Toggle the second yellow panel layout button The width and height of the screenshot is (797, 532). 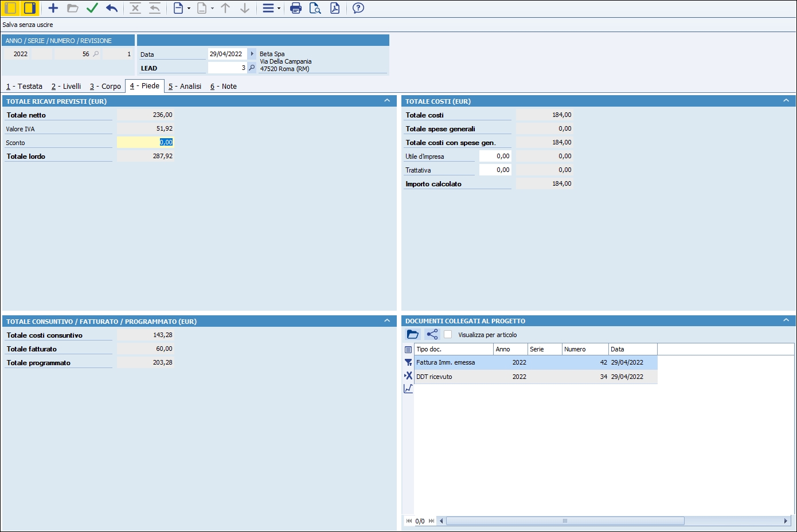point(30,8)
